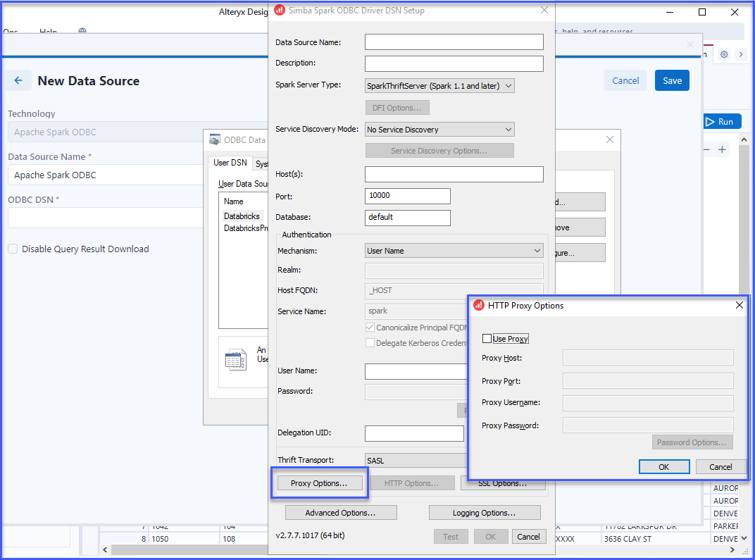Close the Simba Spark ODBC Driver DSN Setup dialog

544,10
